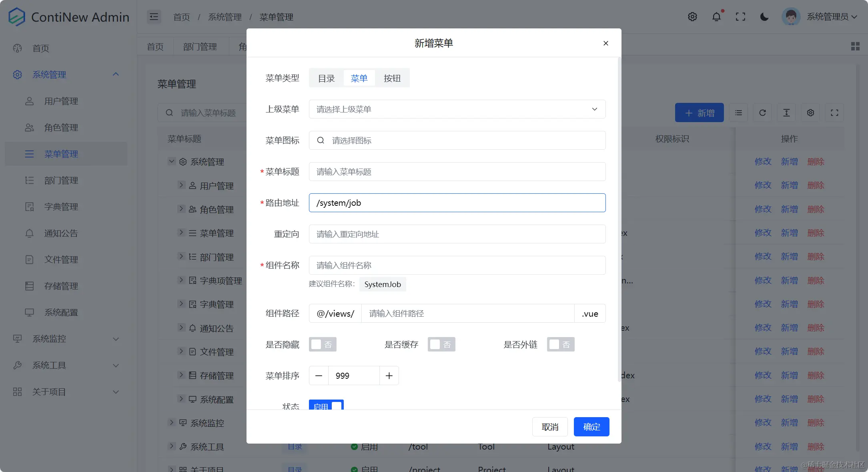Open the list density icon next to 新增
This screenshot has width=868, height=472.
tap(738, 112)
